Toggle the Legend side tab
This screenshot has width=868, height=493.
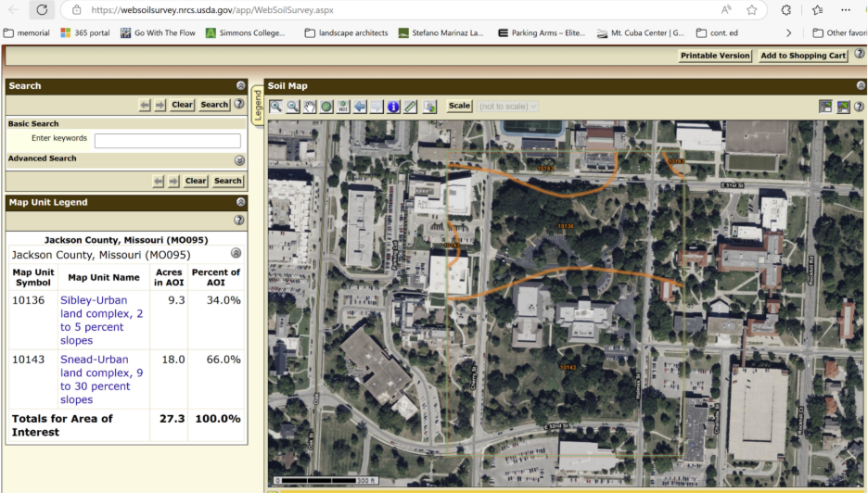pos(258,106)
